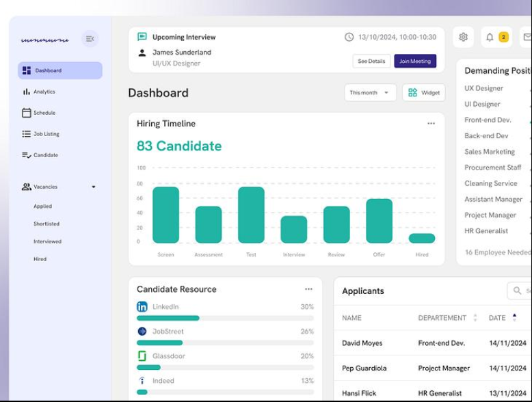Open settings via the gear icon
The width and height of the screenshot is (532, 402).
[x=463, y=37]
